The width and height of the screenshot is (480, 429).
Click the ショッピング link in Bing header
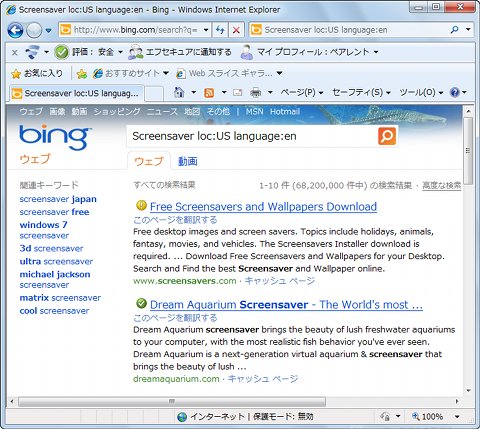(117, 112)
